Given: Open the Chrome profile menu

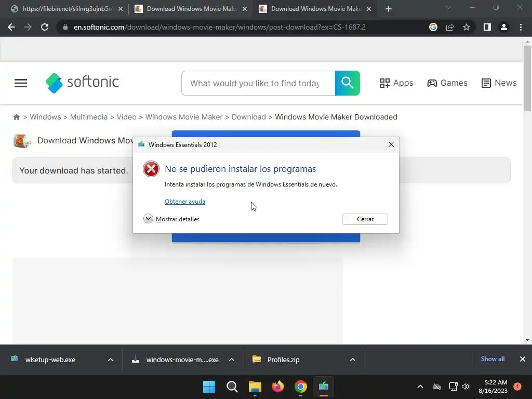Looking at the screenshot, I should point(504,27).
